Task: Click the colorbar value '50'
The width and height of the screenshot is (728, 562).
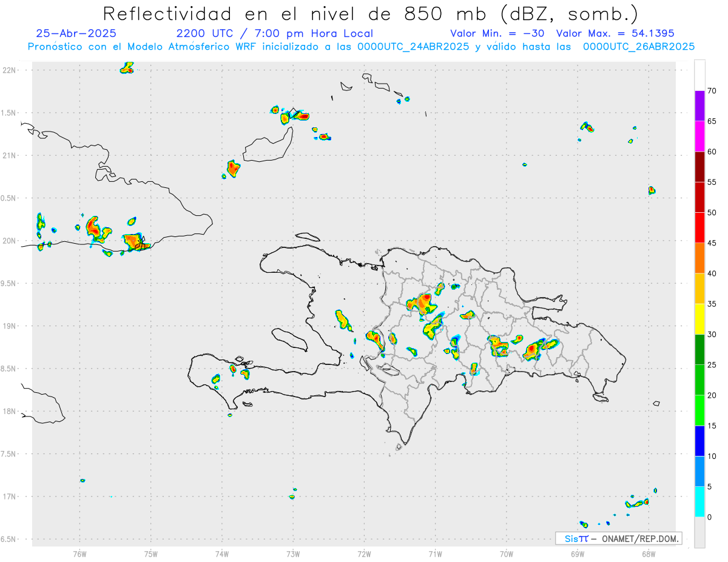Action: pos(712,213)
